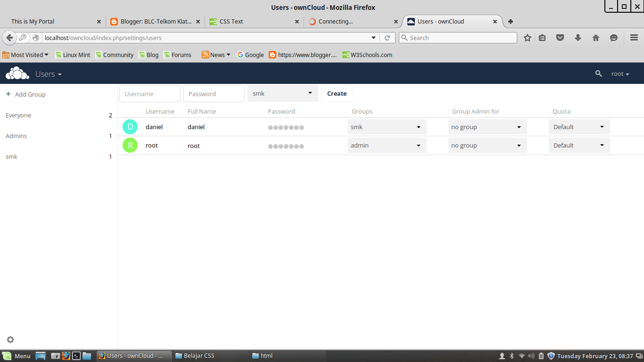Open root's Quota 'Default' dropdown
Viewport: 644px width, 362px height.
click(579, 145)
